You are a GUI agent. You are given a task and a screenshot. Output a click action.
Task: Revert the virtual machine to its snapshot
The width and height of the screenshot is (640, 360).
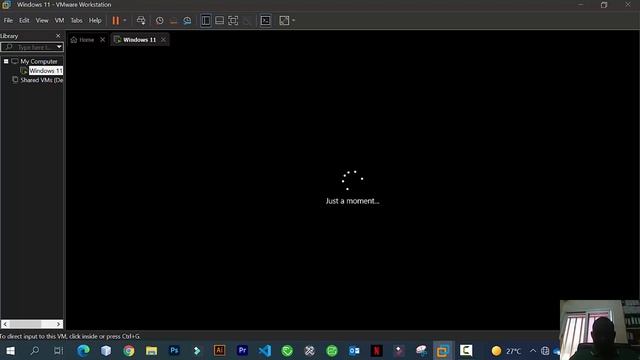click(x=173, y=20)
